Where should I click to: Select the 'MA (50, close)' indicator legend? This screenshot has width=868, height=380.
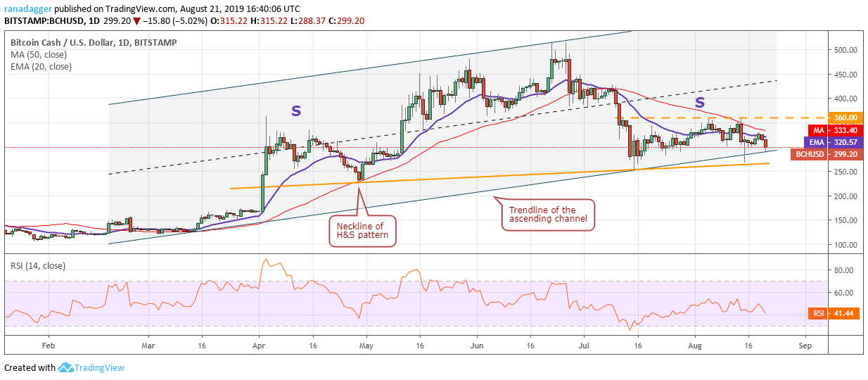click(x=39, y=55)
